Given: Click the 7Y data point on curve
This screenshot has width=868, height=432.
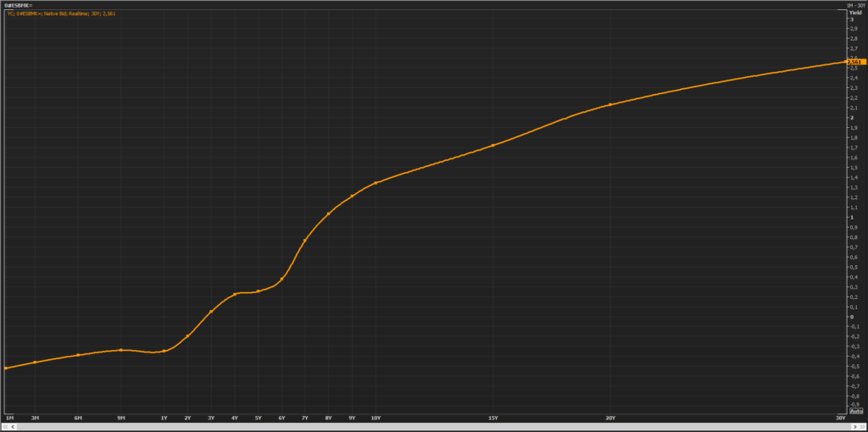Looking at the screenshot, I should click(x=305, y=240).
